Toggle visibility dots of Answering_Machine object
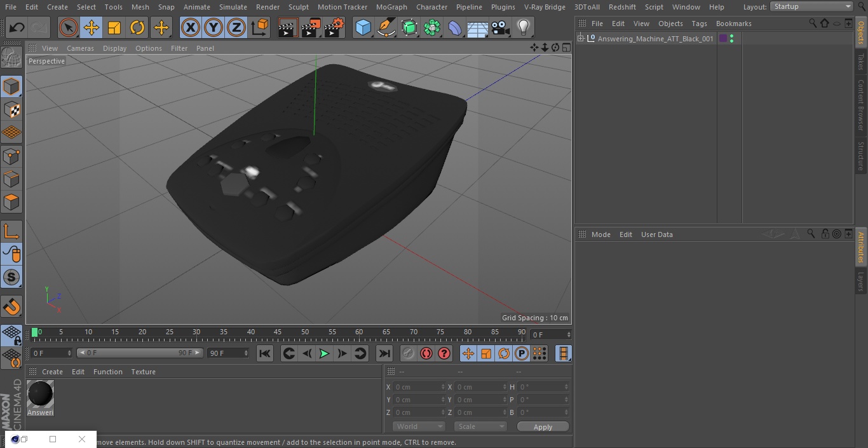Image resolution: width=868 pixels, height=448 pixels. (x=732, y=39)
